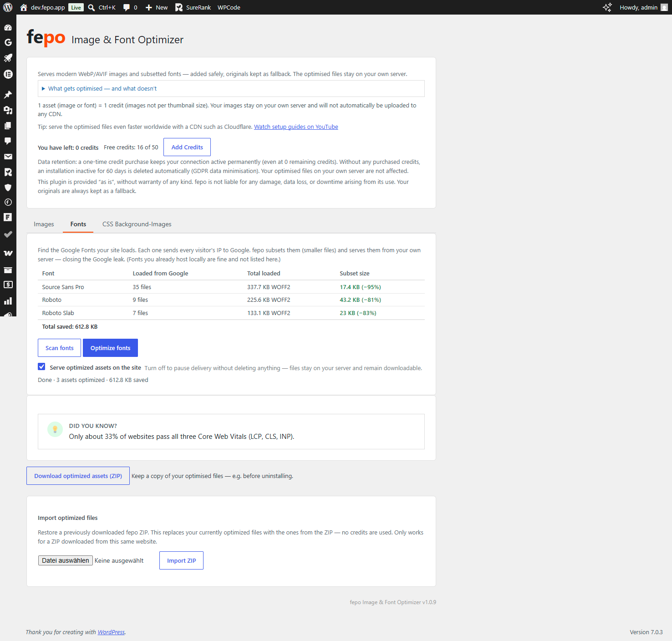Click Scan fonts button
This screenshot has height=641, width=672.
pyautogui.click(x=59, y=348)
